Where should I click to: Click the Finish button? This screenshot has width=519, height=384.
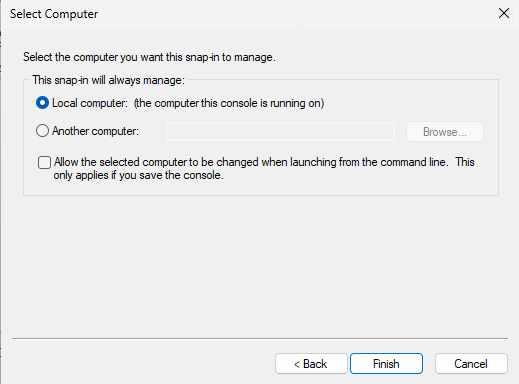click(x=386, y=364)
